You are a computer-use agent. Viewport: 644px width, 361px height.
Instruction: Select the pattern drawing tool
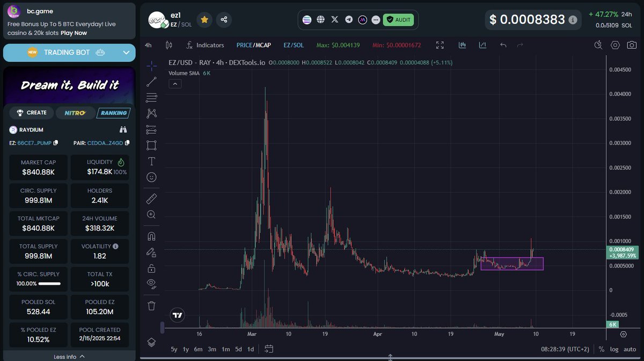[x=151, y=113]
